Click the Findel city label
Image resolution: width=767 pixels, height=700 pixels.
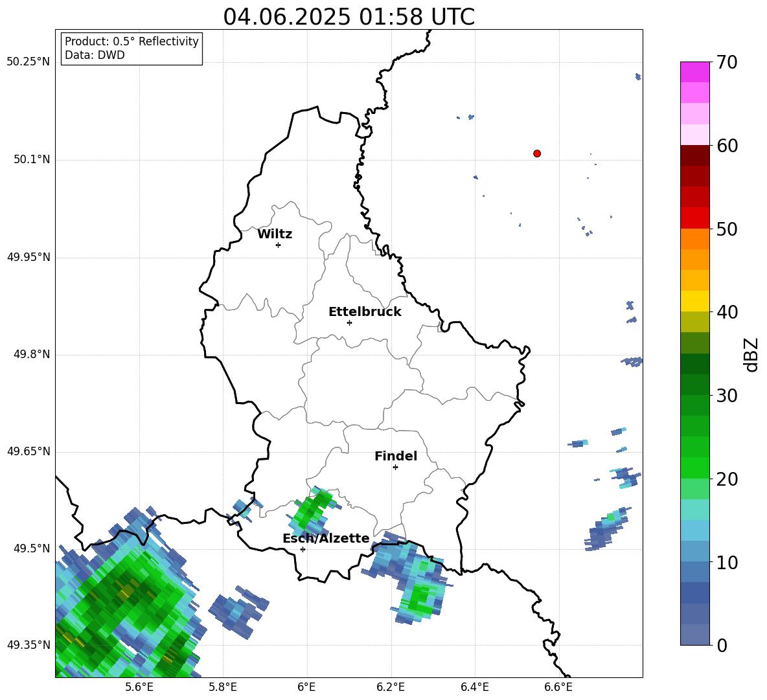(396, 456)
